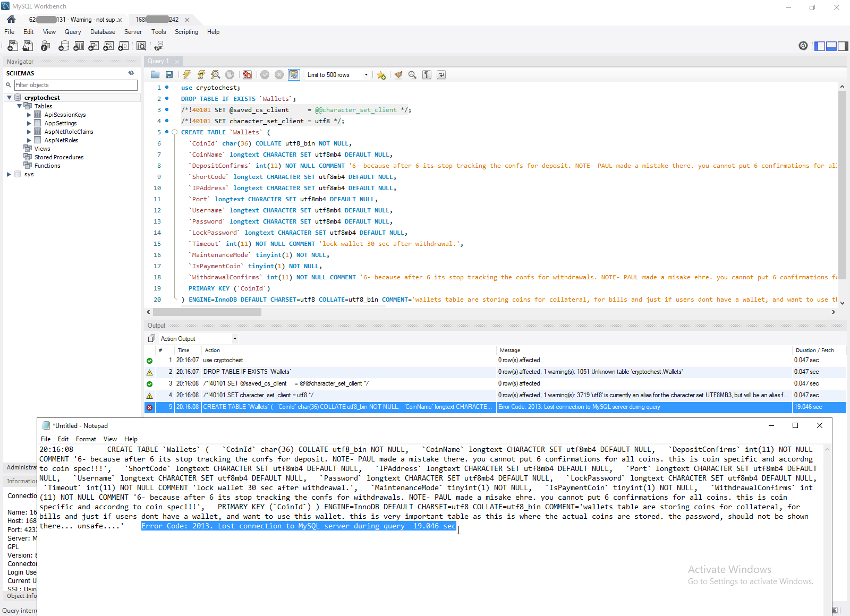Open the Database menu

103,32
